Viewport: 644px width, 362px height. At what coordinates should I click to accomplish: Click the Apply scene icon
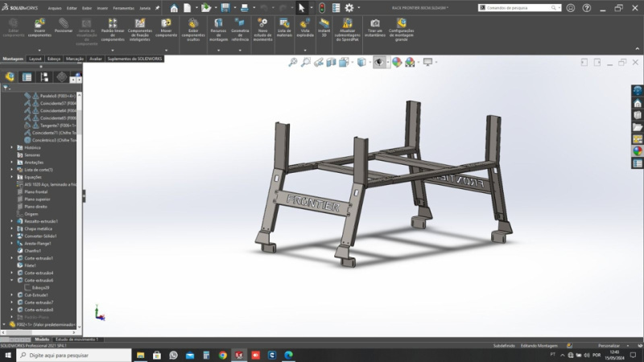click(x=410, y=62)
